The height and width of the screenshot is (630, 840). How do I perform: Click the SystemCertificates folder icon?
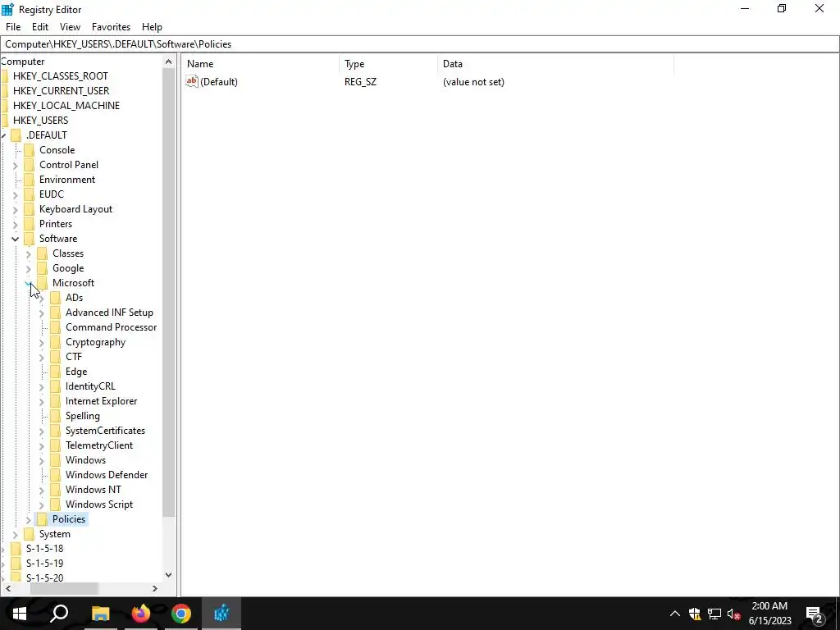point(56,431)
